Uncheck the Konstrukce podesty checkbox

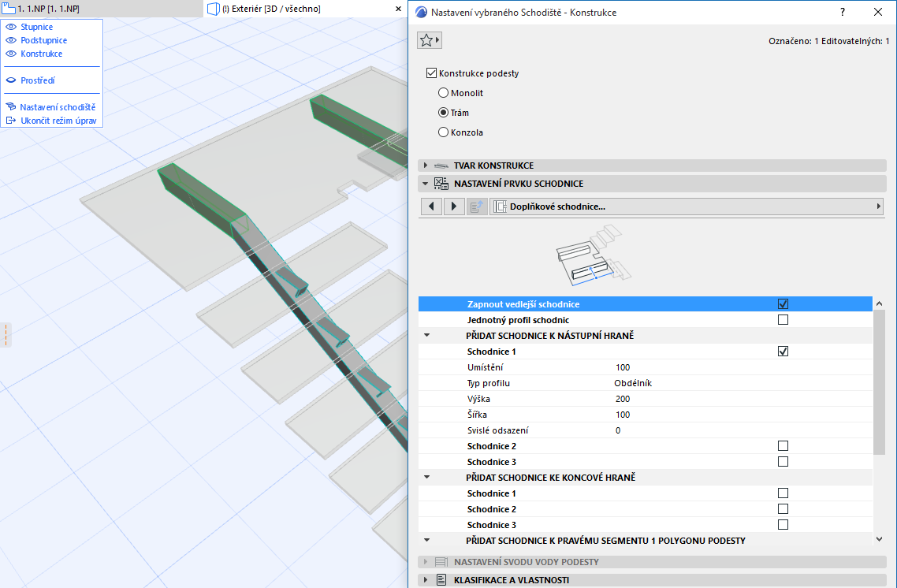point(431,73)
